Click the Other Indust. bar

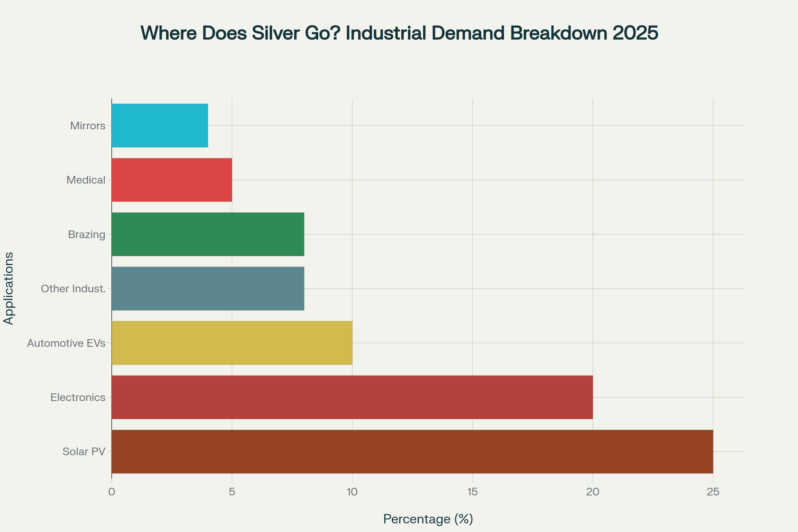[x=207, y=288]
